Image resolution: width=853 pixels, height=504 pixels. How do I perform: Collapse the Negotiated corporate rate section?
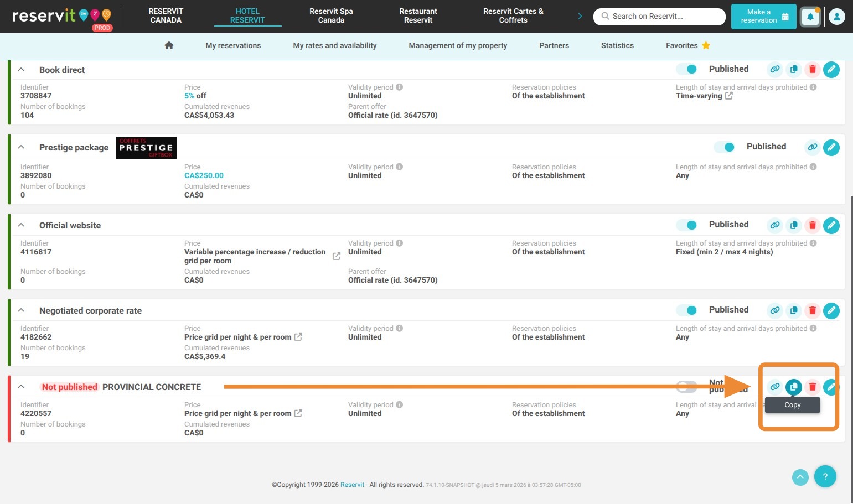tap(21, 310)
